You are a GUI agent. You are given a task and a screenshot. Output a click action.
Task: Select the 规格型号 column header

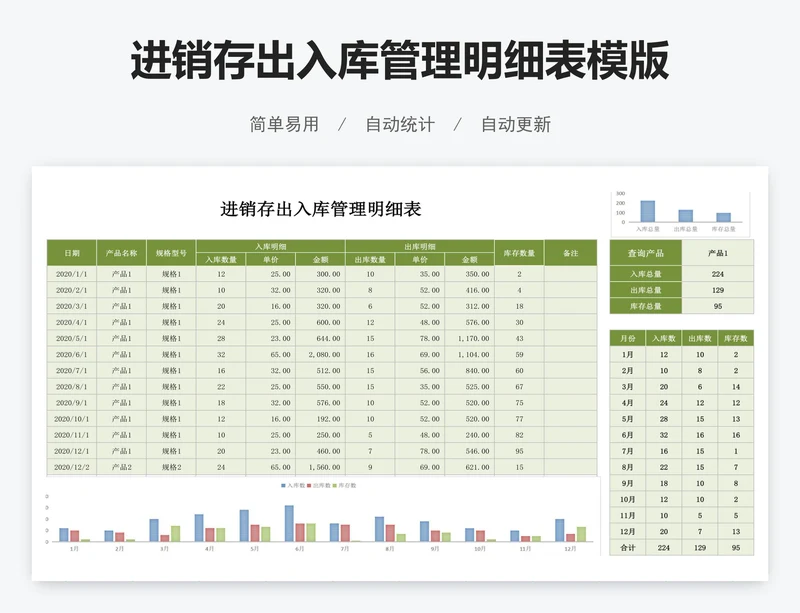click(x=171, y=253)
